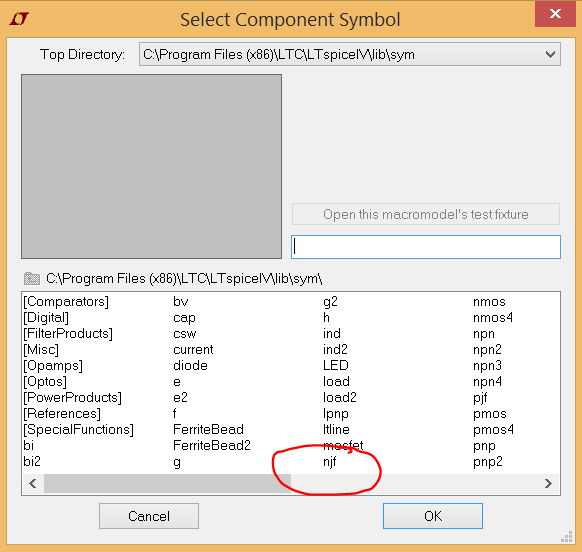
Task: Click the LTspice logo icon in title bar
Action: [19, 19]
